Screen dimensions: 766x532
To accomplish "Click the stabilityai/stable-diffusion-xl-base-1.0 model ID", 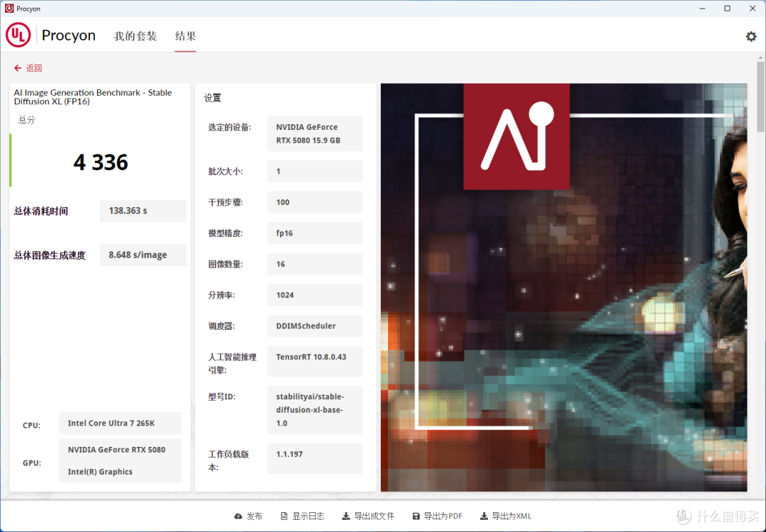I will (x=315, y=410).
